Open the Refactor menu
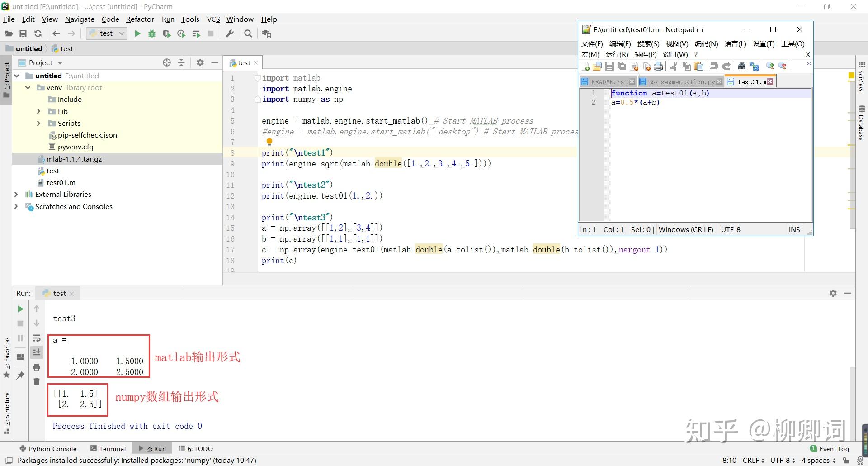The height and width of the screenshot is (466, 868). click(x=140, y=19)
